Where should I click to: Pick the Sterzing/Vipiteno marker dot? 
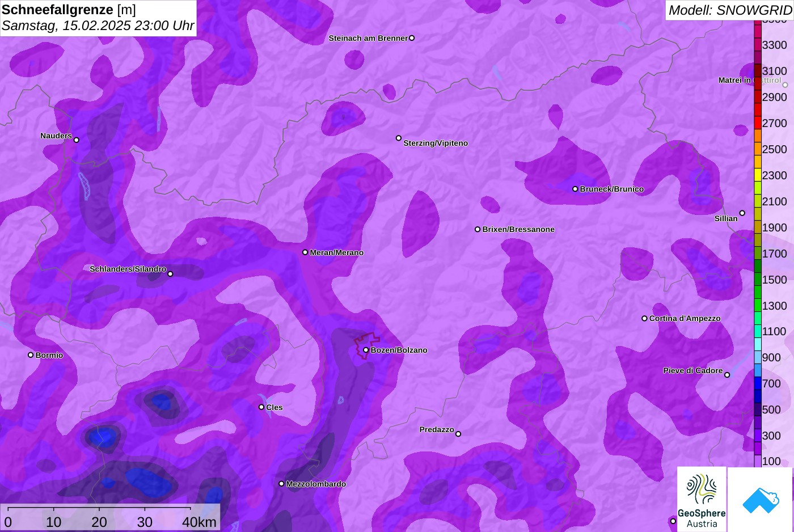(399, 138)
